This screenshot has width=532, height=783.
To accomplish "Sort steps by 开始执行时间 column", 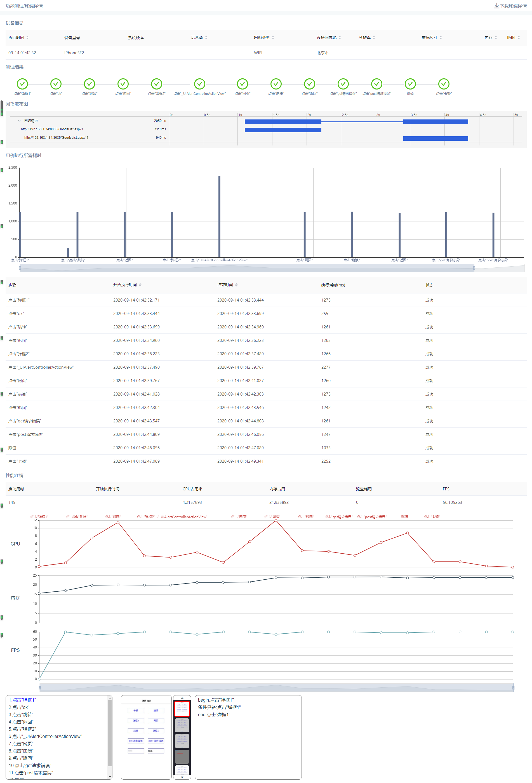I will [x=140, y=285].
